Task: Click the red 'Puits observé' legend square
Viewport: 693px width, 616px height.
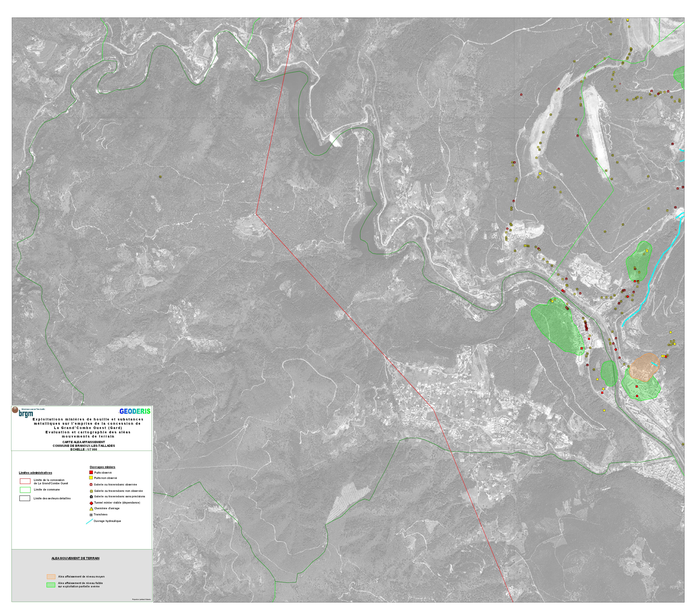Action: click(91, 472)
